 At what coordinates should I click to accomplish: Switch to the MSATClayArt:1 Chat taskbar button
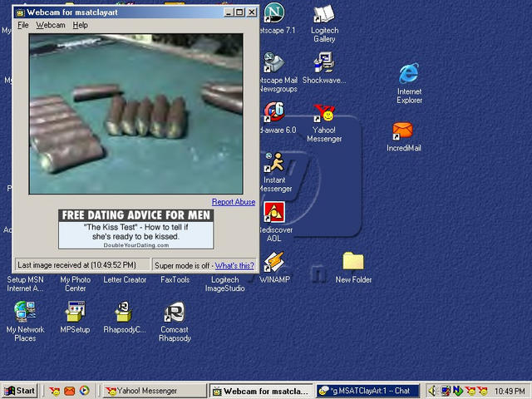pos(368,391)
